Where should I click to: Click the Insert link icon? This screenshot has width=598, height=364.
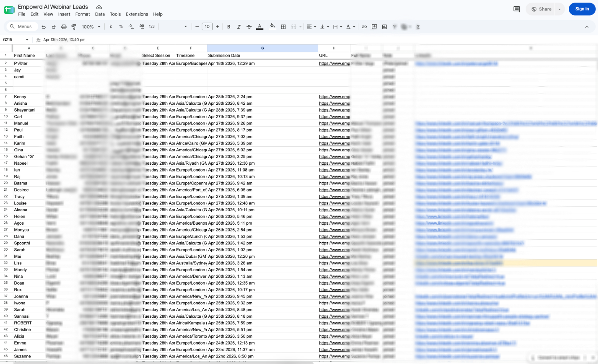364,27
